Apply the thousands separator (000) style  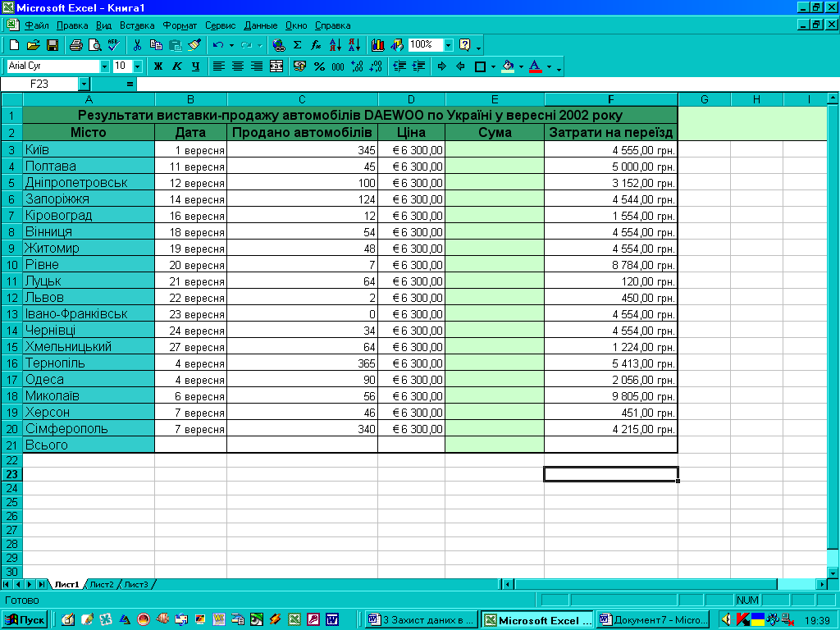[338, 66]
